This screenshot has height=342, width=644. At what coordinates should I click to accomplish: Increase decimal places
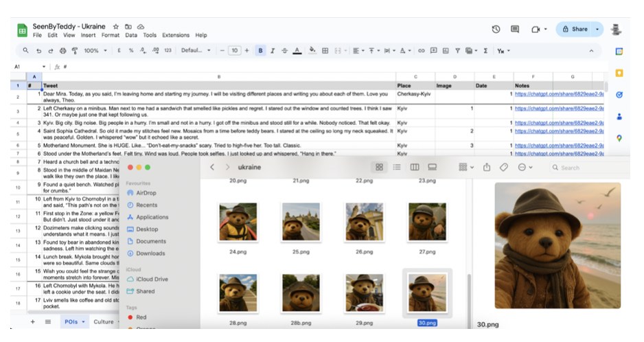click(155, 51)
